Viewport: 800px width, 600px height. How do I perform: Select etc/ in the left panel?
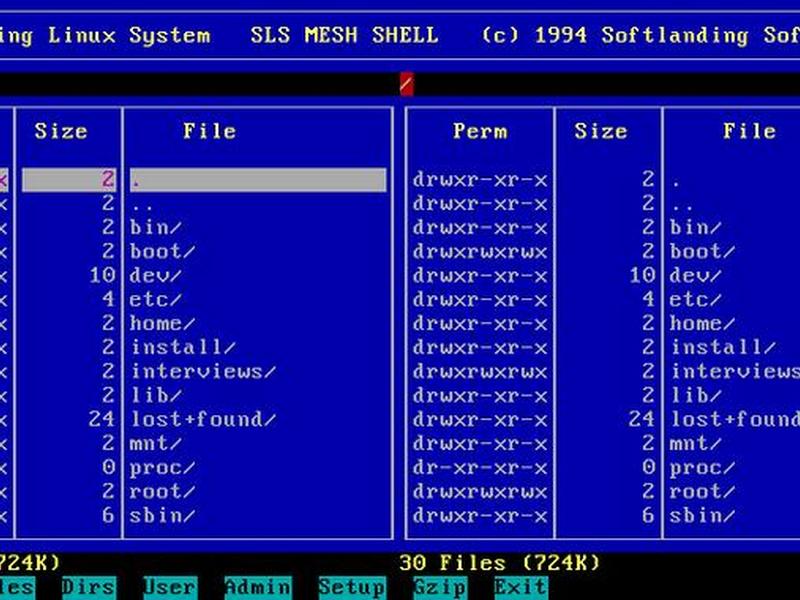point(155,299)
